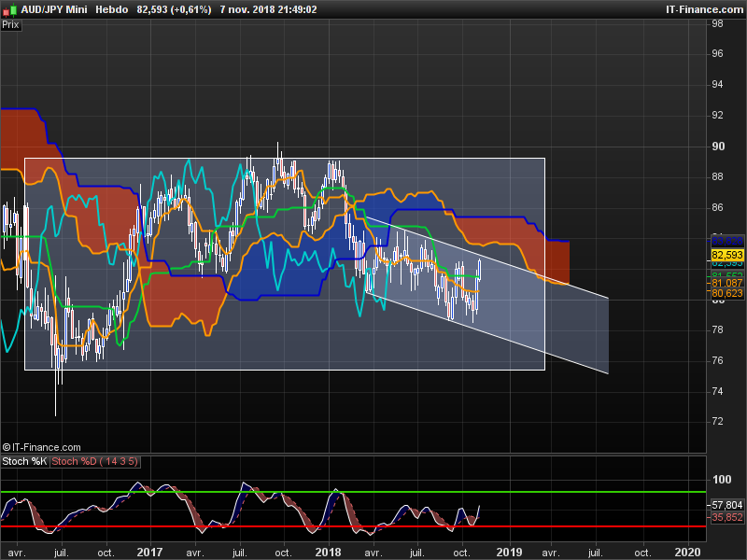The width and height of the screenshot is (747, 560).
Task: Click the yellow 82,593 current price tag
Action: coord(727,255)
